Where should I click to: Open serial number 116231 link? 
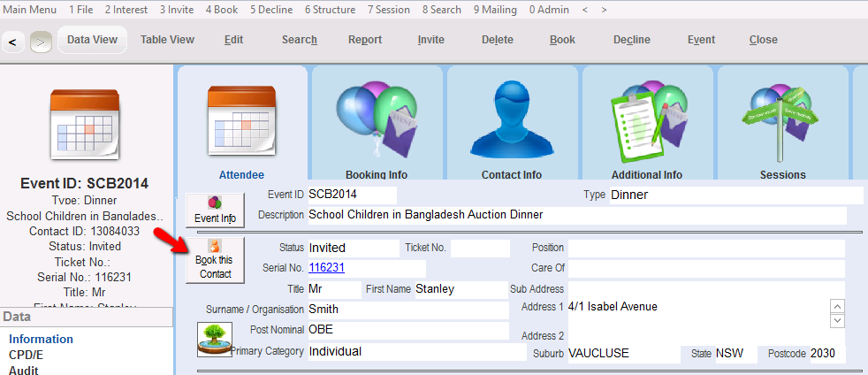[x=326, y=267]
